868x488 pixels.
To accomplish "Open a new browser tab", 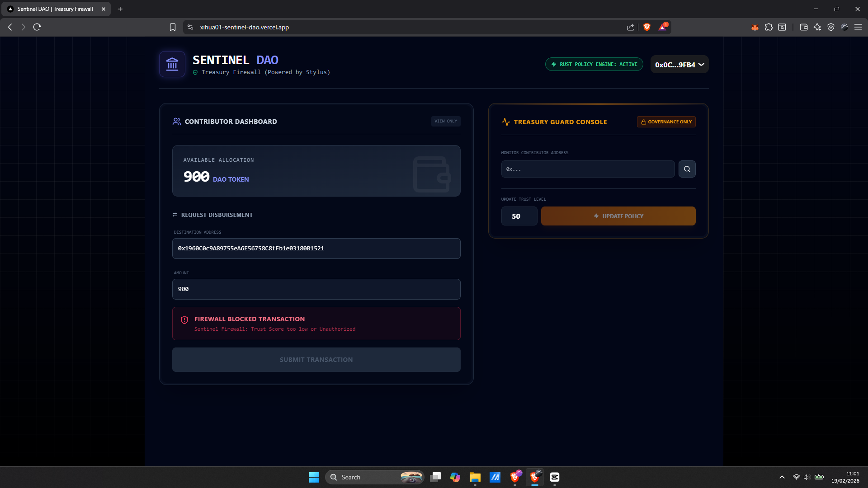I will [x=120, y=9].
